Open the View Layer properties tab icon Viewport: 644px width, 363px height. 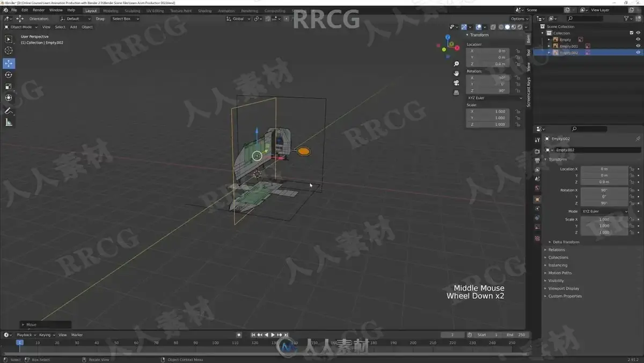(x=537, y=170)
